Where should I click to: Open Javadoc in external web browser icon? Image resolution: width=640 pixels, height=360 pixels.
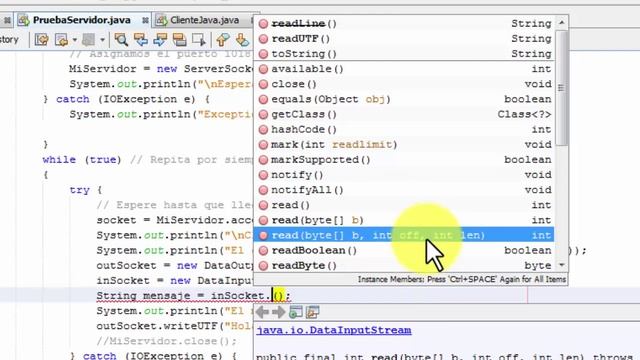[296, 312]
